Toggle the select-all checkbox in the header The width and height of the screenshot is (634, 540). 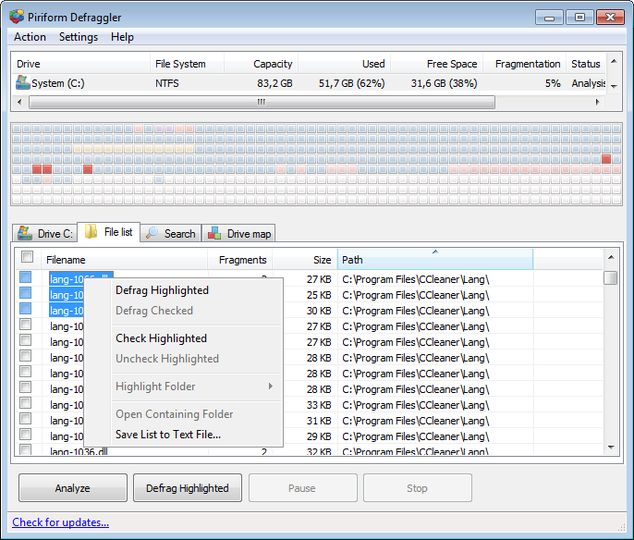coord(27,259)
